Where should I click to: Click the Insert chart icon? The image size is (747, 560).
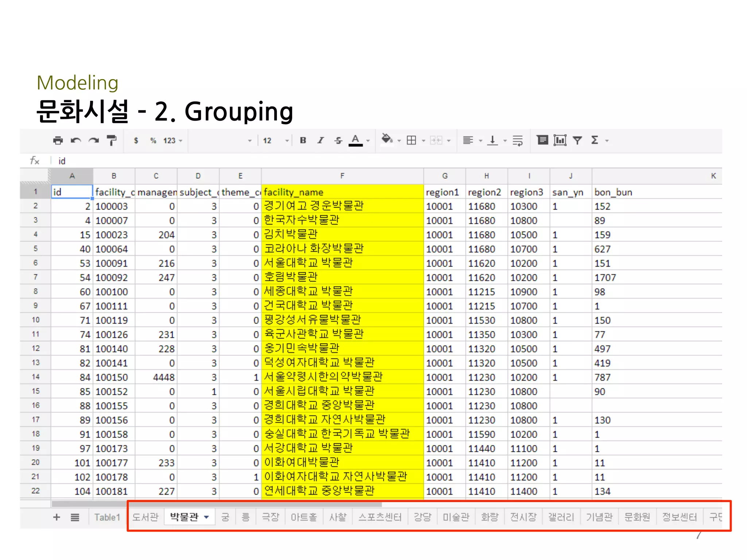[560, 140]
